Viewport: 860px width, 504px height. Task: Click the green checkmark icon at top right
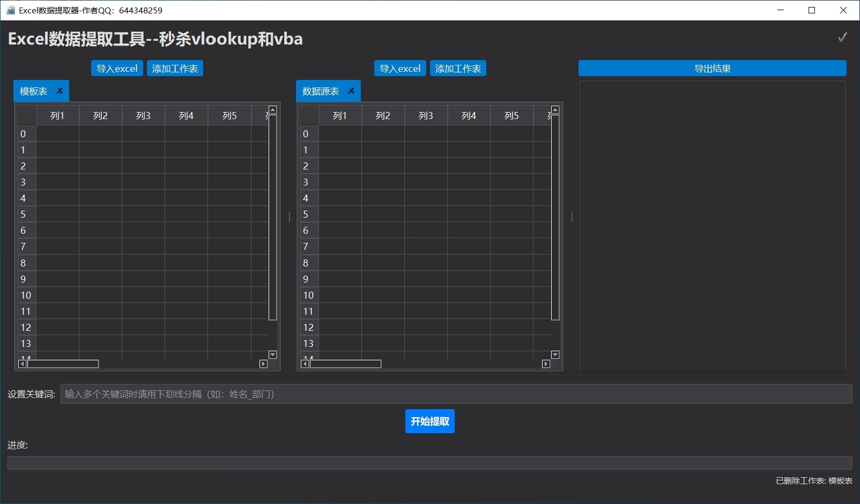(842, 37)
